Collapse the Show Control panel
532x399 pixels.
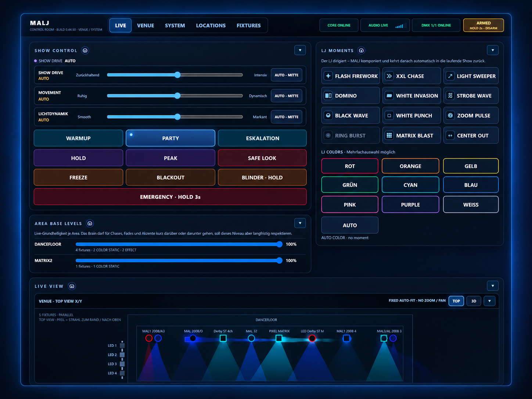[x=300, y=50]
